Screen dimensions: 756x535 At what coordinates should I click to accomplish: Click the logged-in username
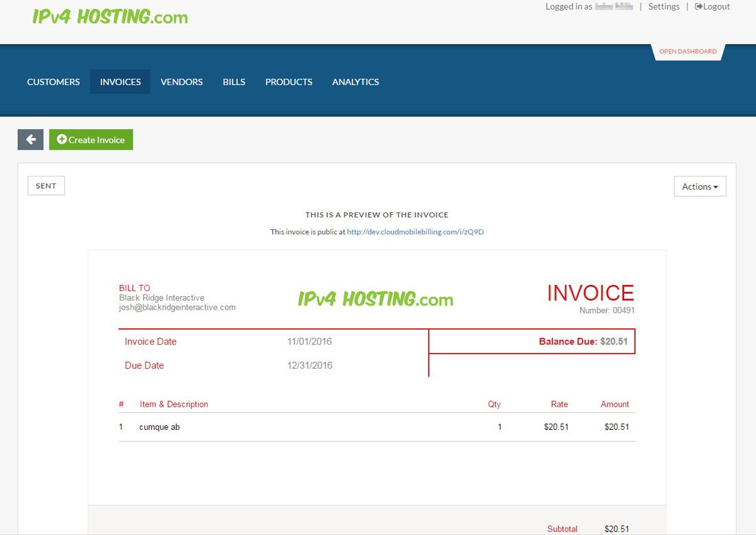[613, 7]
